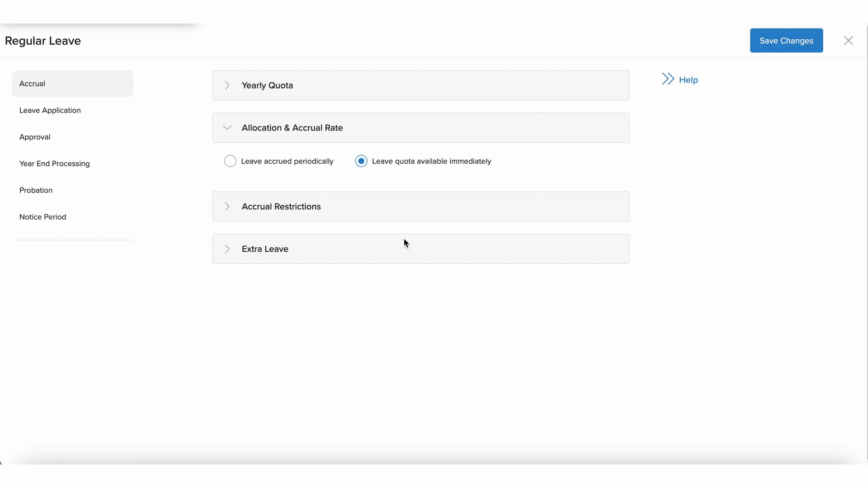This screenshot has height=488, width=868.
Task: Click the Save Changes button
Action: pos(786,41)
